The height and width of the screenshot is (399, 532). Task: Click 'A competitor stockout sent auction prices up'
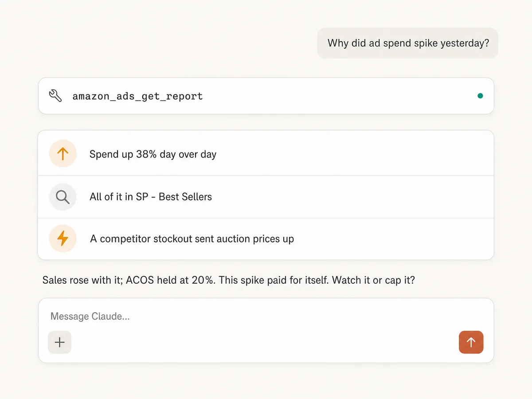(x=192, y=239)
